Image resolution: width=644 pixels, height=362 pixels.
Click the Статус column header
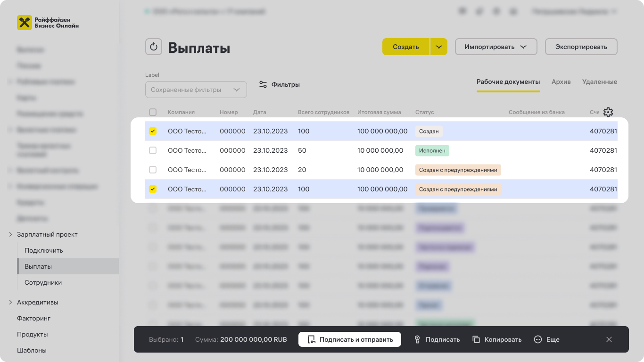point(424,112)
